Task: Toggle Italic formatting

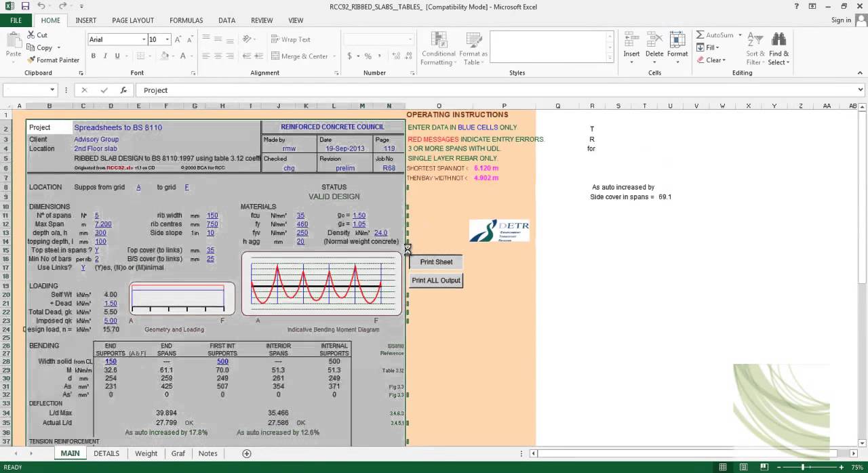Action: pyautogui.click(x=104, y=56)
